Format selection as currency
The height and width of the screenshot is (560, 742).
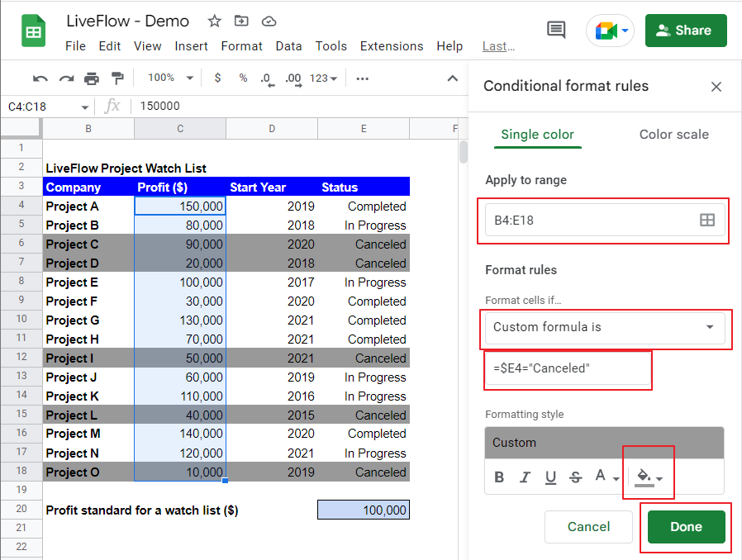[217, 78]
